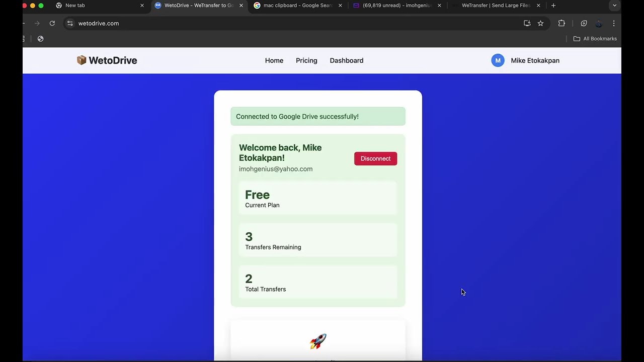The image size is (644, 362).
Task: Switch to the Yahoo mail unread tab
Action: tap(397, 6)
